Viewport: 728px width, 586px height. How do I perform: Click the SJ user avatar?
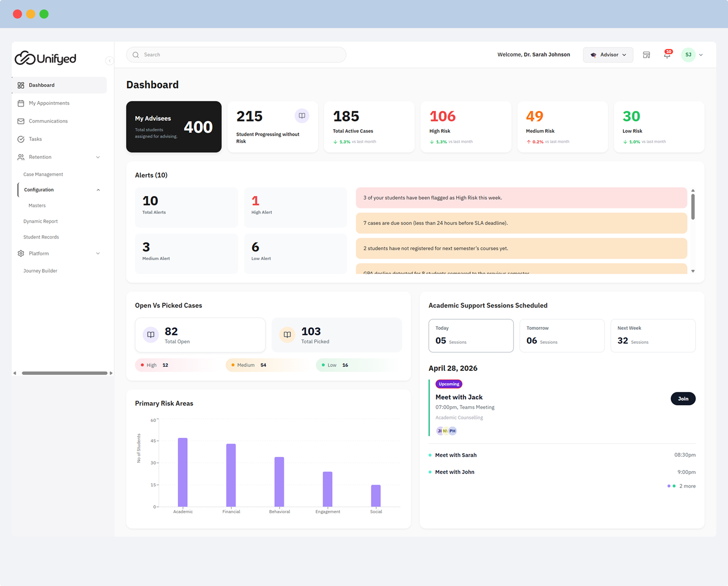(688, 55)
